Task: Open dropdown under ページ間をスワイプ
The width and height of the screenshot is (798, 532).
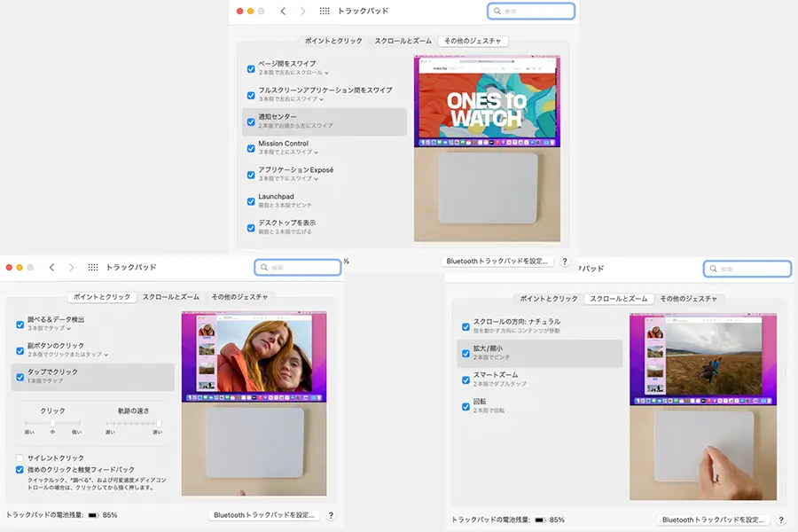Action: (x=293, y=73)
